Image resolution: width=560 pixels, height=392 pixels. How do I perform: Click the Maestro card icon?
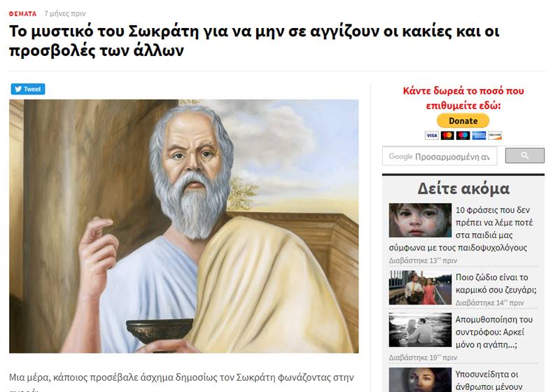click(x=463, y=136)
